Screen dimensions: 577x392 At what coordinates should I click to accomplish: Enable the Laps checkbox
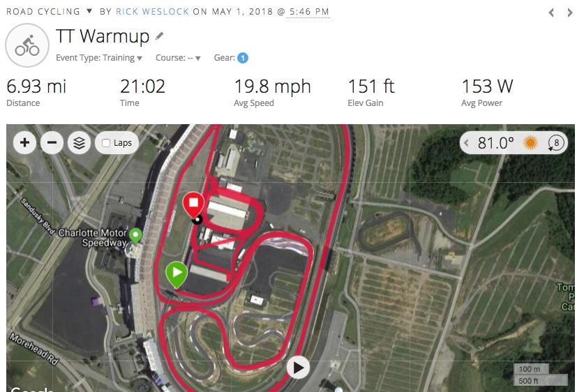pos(106,143)
